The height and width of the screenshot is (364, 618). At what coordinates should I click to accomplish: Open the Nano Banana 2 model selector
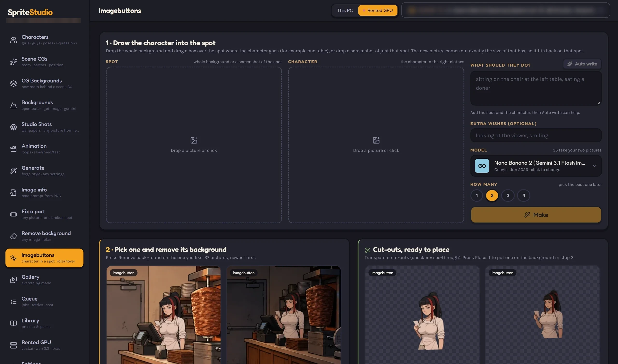pos(536,166)
